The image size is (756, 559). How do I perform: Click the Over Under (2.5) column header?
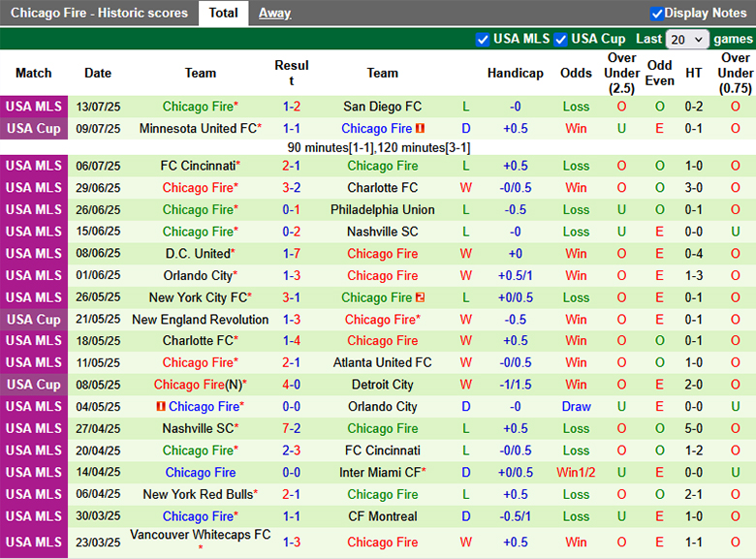click(621, 73)
